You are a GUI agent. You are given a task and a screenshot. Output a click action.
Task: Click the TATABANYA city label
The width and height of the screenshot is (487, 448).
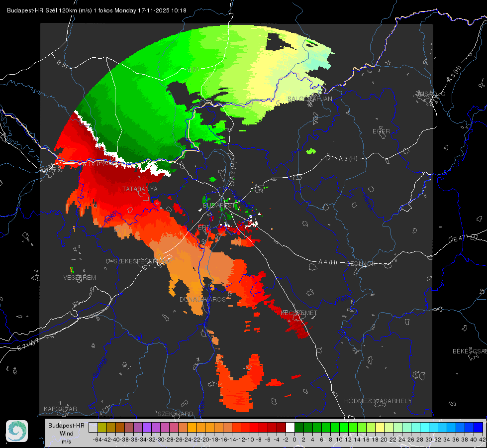(x=140, y=189)
